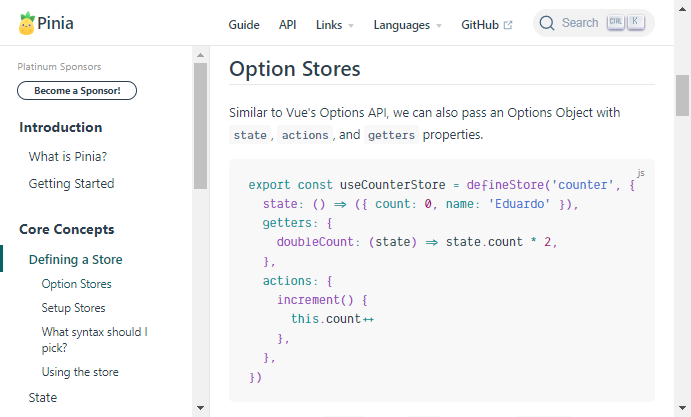
Task: Expand the Links dropdown menu
Action: tap(335, 25)
